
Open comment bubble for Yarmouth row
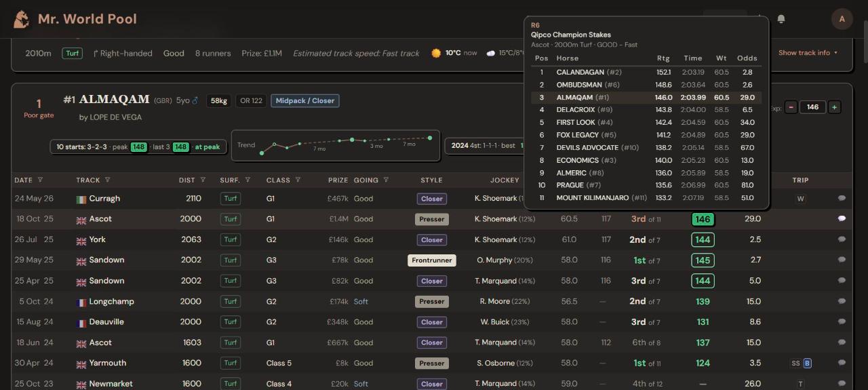[842, 363]
